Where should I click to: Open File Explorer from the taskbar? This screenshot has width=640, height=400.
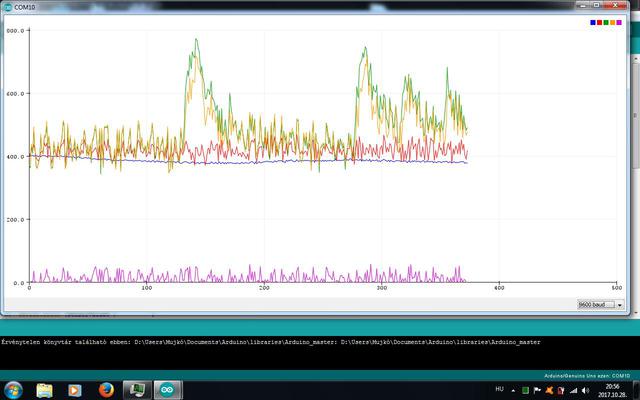point(45,389)
